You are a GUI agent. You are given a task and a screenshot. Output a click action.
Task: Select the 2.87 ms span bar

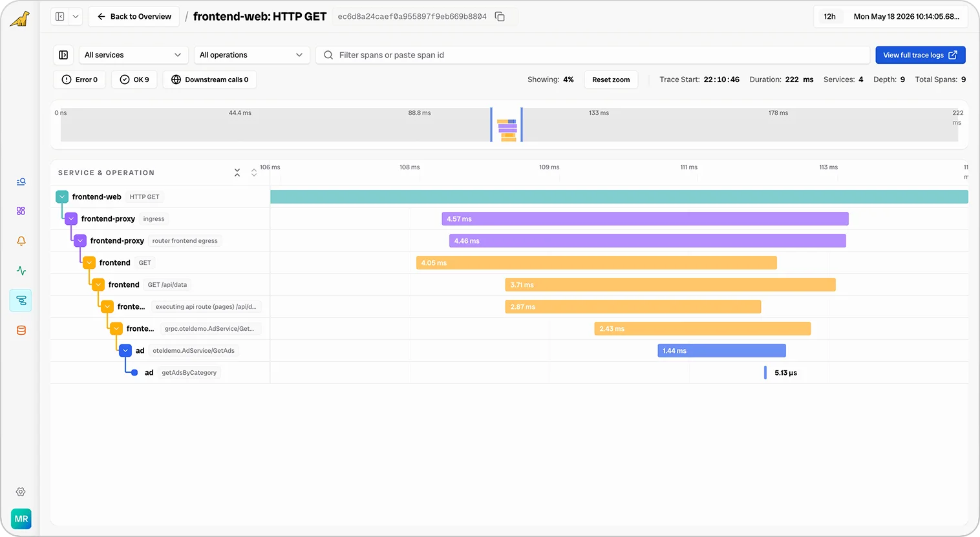pyautogui.click(x=633, y=306)
